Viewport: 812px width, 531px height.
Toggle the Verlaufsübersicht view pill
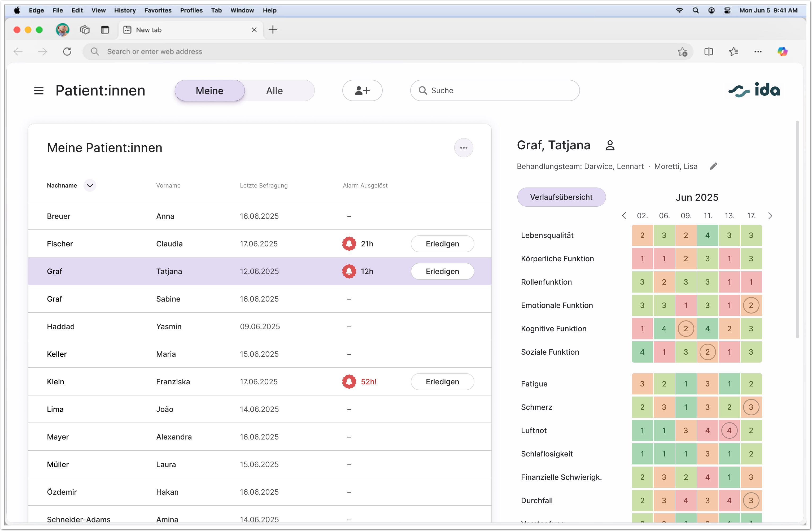pos(561,197)
